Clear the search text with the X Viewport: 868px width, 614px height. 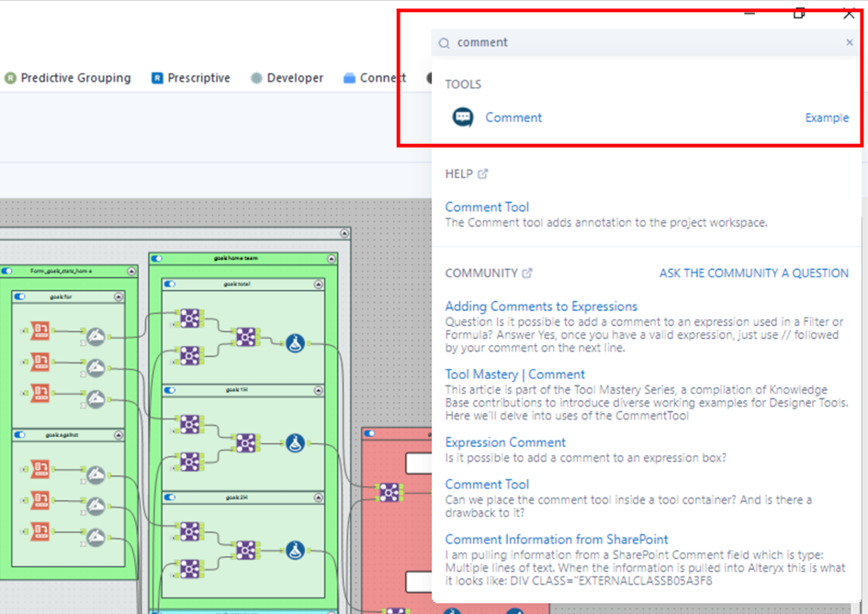click(850, 42)
